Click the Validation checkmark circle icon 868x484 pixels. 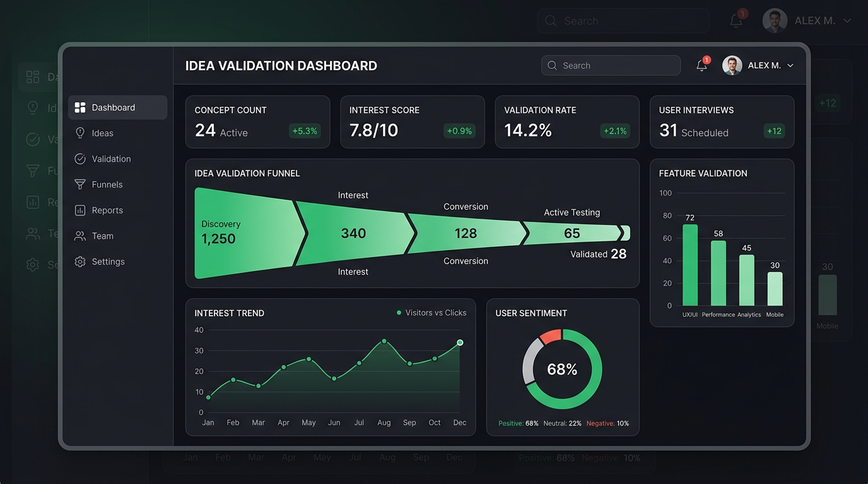pyautogui.click(x=80, y=159)
